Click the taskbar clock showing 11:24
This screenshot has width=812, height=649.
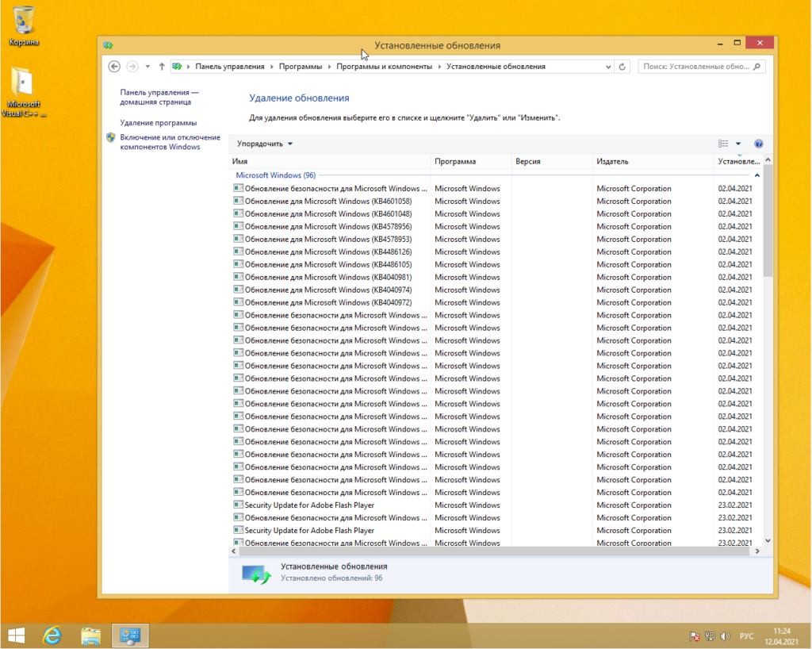[x=781, y=636]
